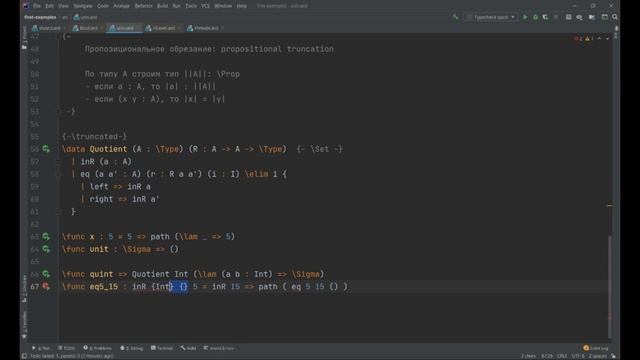This screenshot has width=640, height=360.
Task: Open the Build menu
Action: point(162,6)
